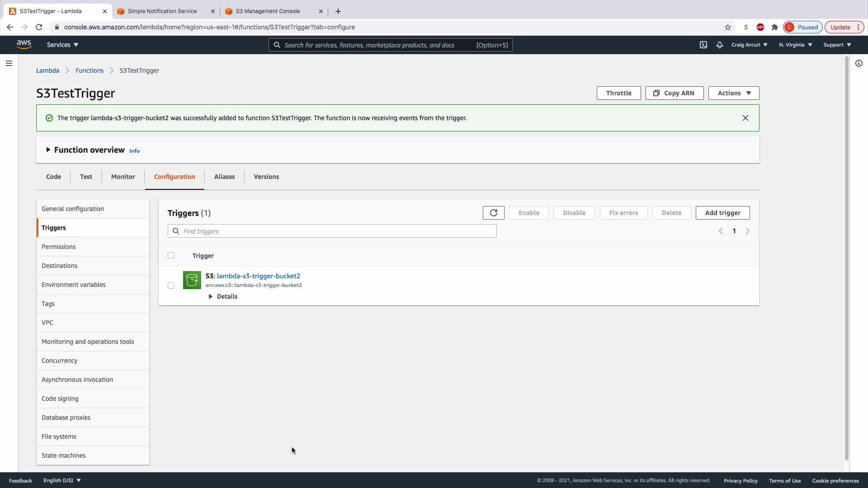
Task: Click the AWS logo home icon
Action: (x=24, y=44)
